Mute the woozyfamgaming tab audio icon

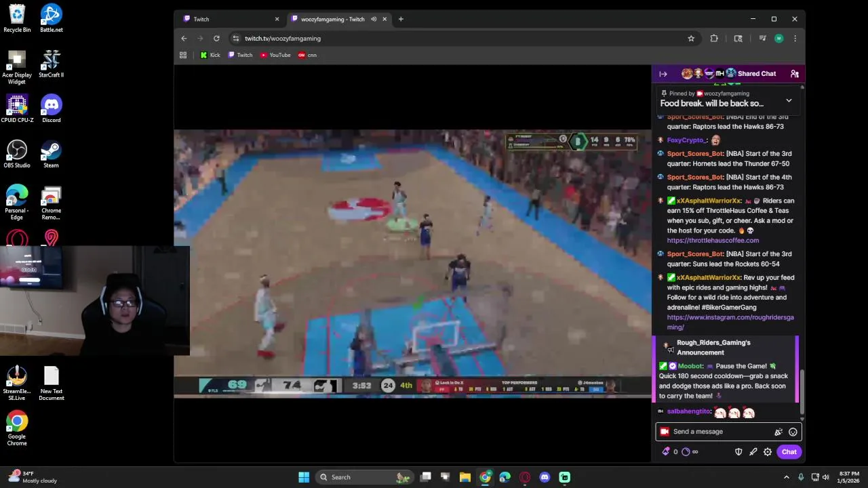pyautogui.click(x=373, y=19)
